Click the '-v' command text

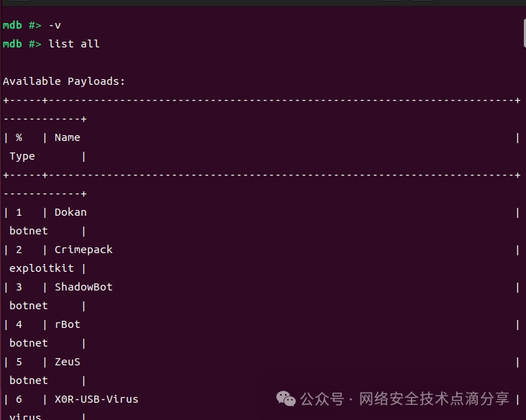coord(55,25)
